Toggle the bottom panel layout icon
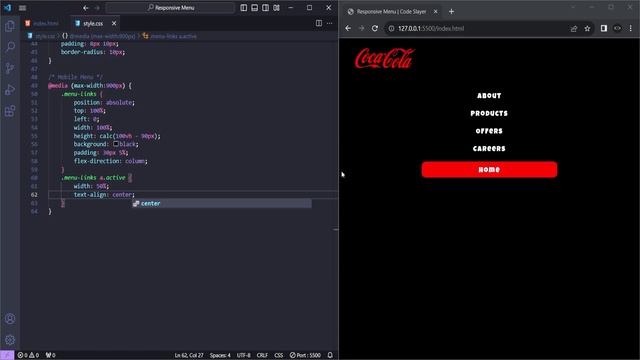 tap(255, 8)
